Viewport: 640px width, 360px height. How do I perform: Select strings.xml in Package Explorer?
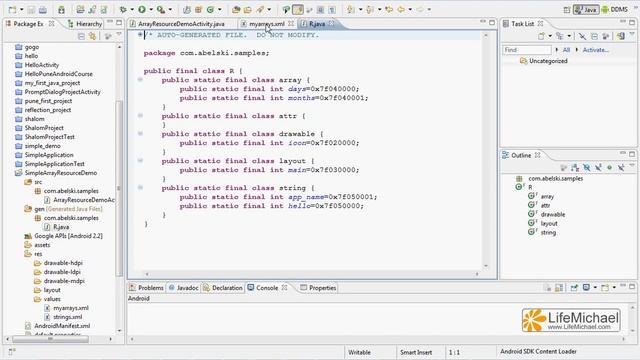click(x=68, y=317)
